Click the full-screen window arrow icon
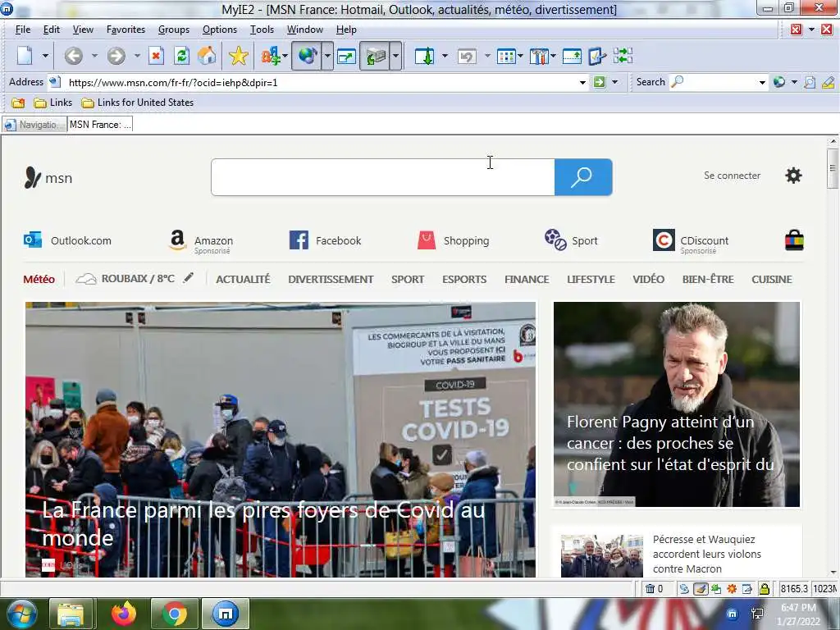The width and height of the screenshot is (840, 630). coord(347,56)
